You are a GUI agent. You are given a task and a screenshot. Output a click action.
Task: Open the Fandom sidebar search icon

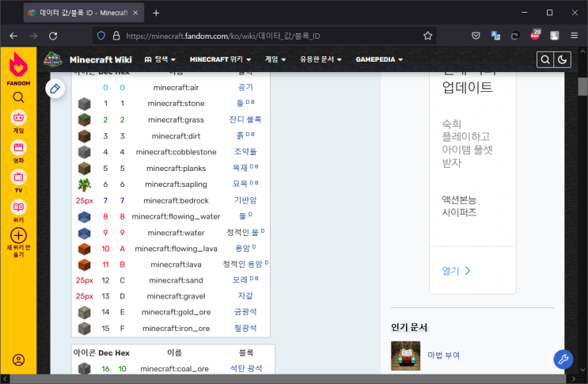click(18, 97)
